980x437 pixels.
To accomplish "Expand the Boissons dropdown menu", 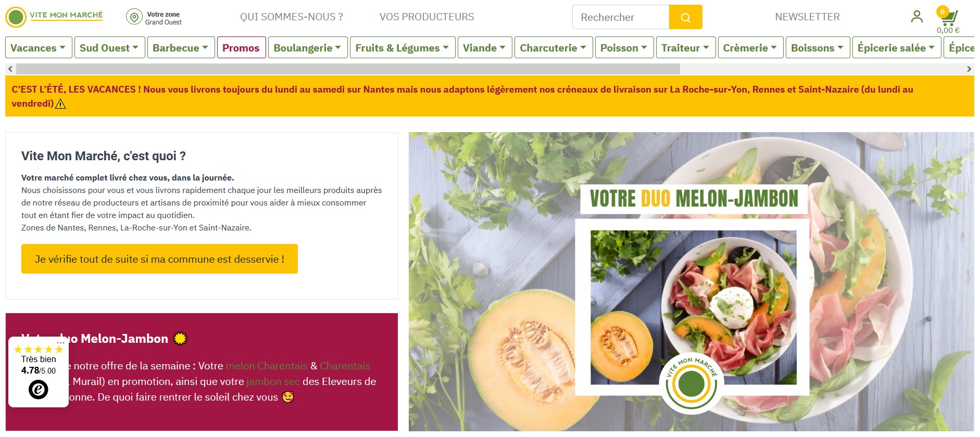I will coord(818,48).
